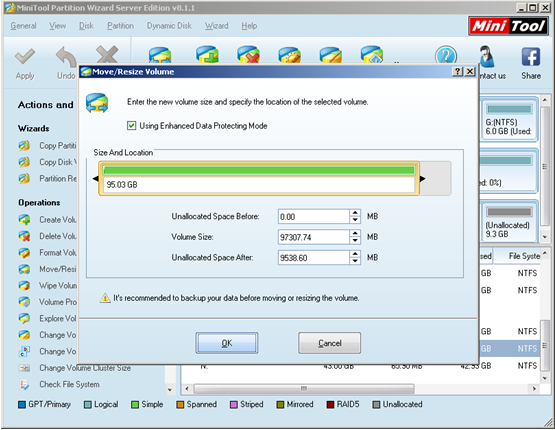555x430 pixels.
Task: Decrease Unallocated Space After with down arrow
Action: pyautogui.click(x=355, y=261)
